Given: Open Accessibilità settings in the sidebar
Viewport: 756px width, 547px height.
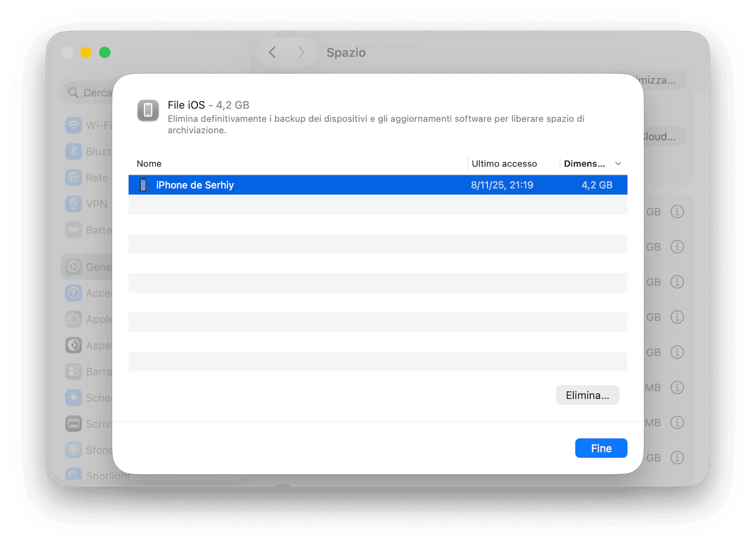Looking at the screenshot, I should pos(89,293).
